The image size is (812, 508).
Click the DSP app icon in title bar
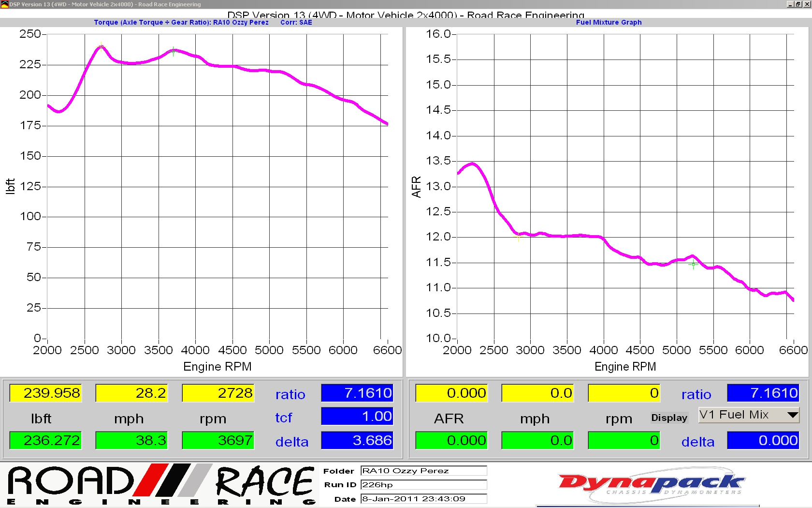click(x=4, y=4)
